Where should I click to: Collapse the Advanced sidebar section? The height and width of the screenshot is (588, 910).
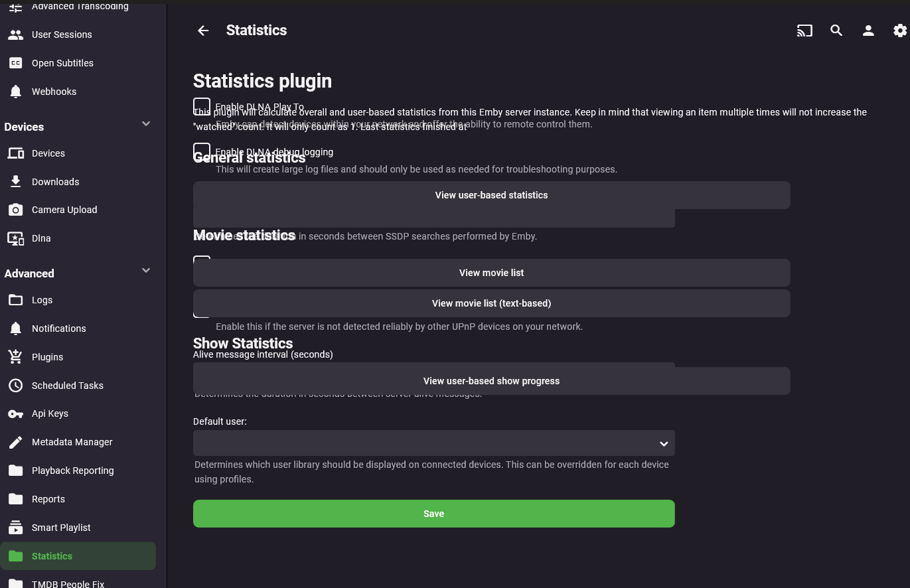(146, 271)
